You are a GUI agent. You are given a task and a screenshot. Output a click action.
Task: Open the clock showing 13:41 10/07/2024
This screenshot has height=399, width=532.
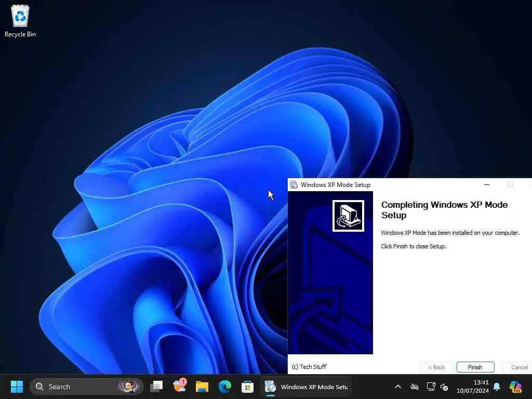[473, 387]
